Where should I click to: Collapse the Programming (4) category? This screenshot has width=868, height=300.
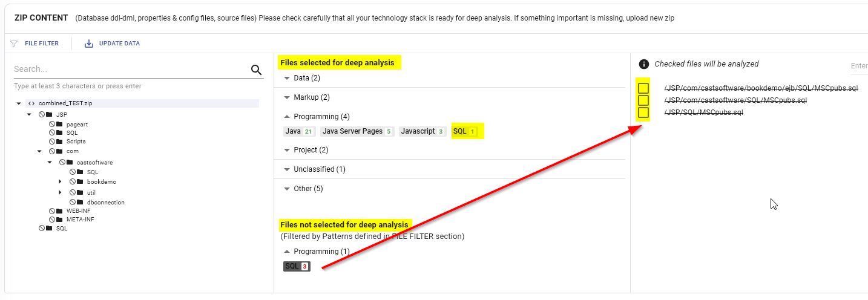click(x=287, y=117)
